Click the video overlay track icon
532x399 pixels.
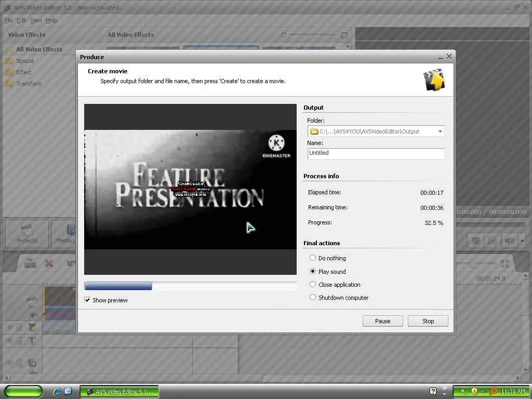pyautogui.click(x=32, y=363)
